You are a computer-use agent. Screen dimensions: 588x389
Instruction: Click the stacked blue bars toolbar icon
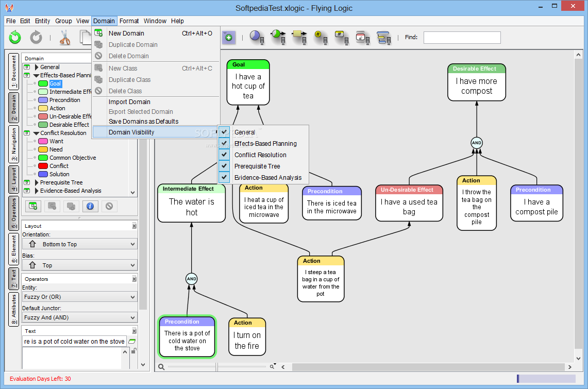click(x=383, y=38)
